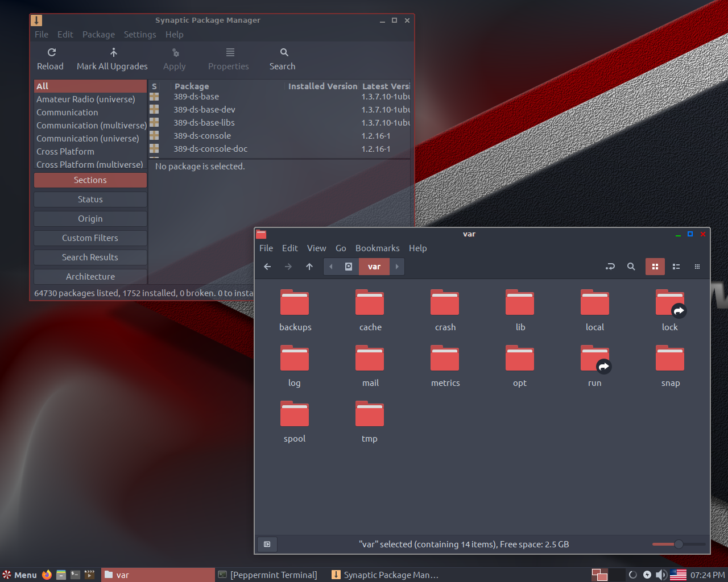
Task: Open Bookmarks menu in file manager
Action: [x=378, y=248]
